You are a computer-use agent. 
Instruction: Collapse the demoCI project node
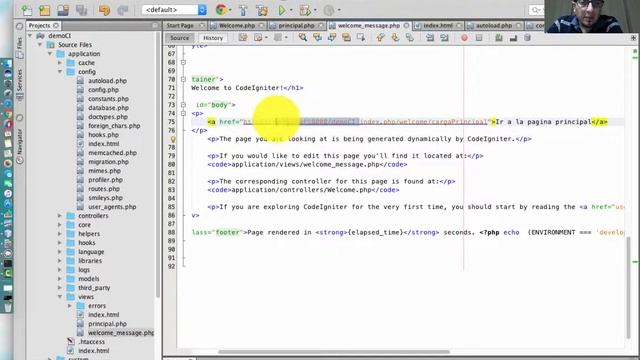pos(30,36)
